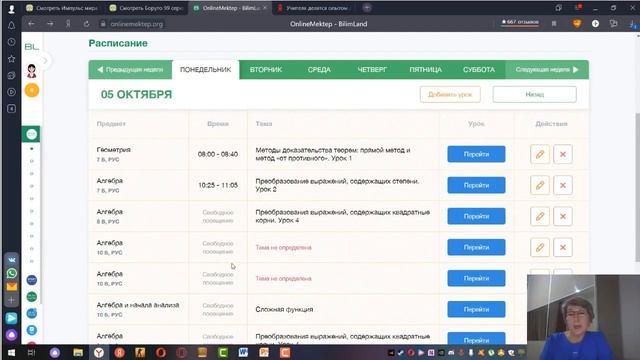Select the green highlighted schedule sidebar icon
The image size is (640, 360).
(x=31, y=134)
